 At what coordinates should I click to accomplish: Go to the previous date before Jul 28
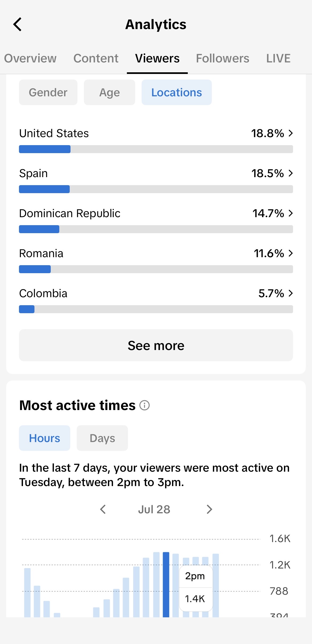pyautogui.click(x=103, y=509)
